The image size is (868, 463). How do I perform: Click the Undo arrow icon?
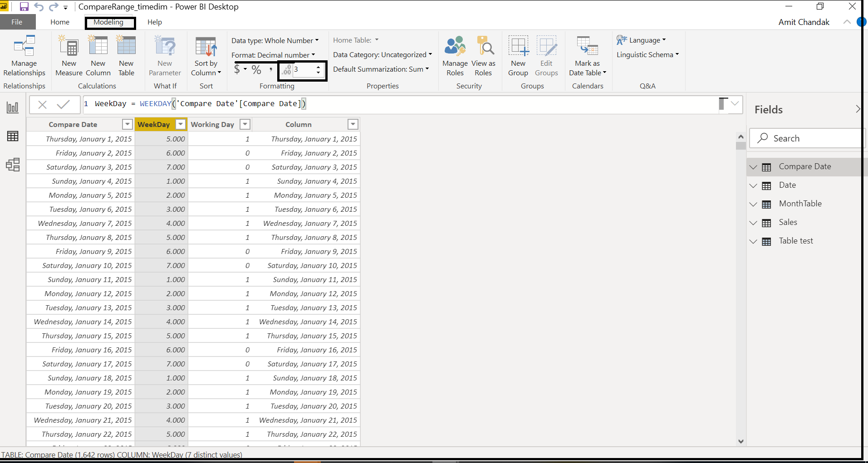39,7
